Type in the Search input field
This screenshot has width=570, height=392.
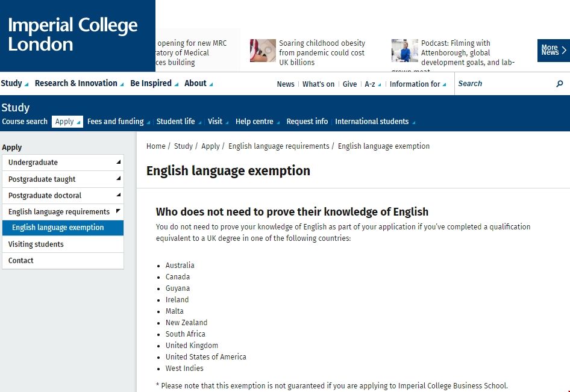(x=503, y=84)
